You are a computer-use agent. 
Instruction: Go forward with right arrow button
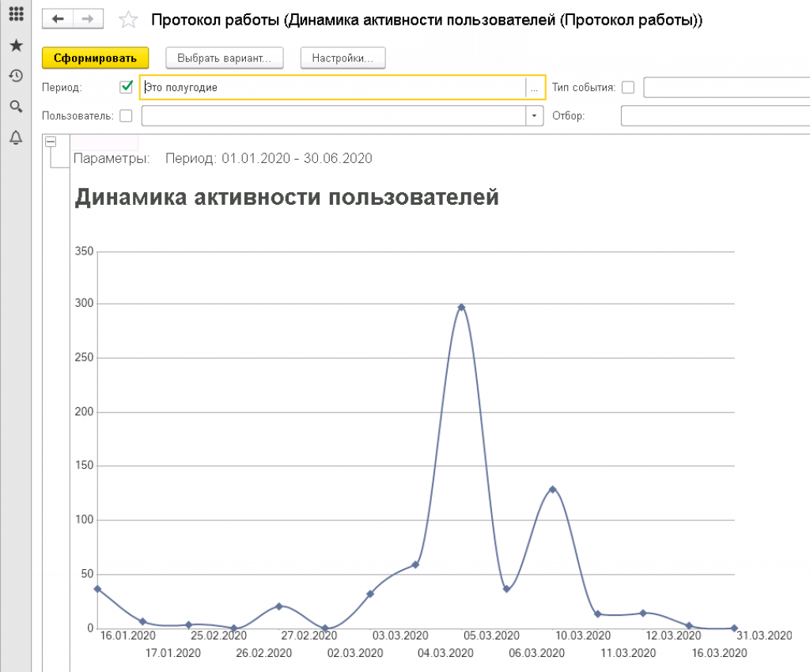coord(88,19)
